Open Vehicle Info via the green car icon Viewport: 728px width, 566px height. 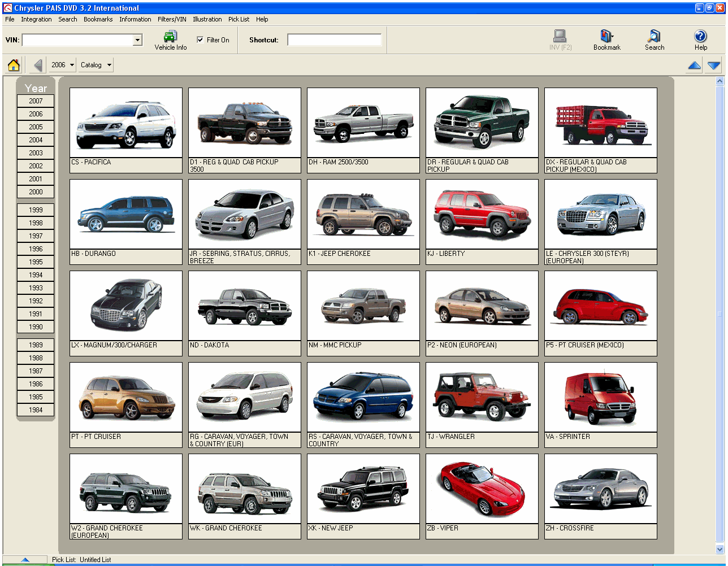point(170,37)
